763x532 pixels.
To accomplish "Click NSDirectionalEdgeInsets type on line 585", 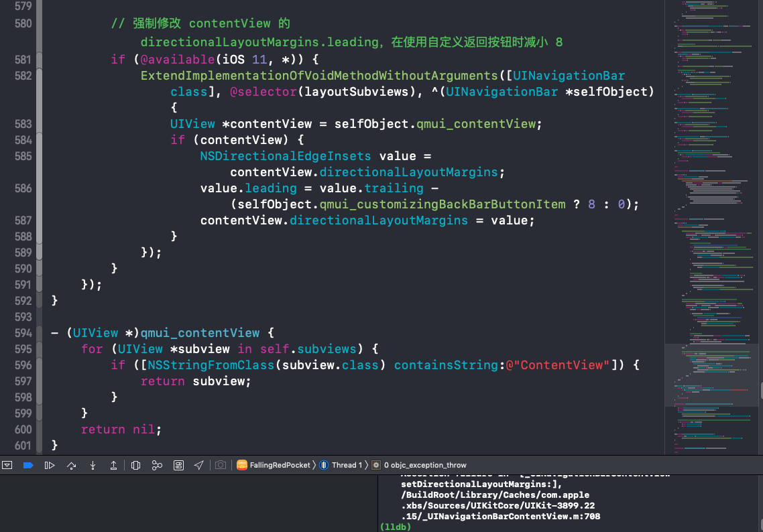I will (x=286, y=156).
